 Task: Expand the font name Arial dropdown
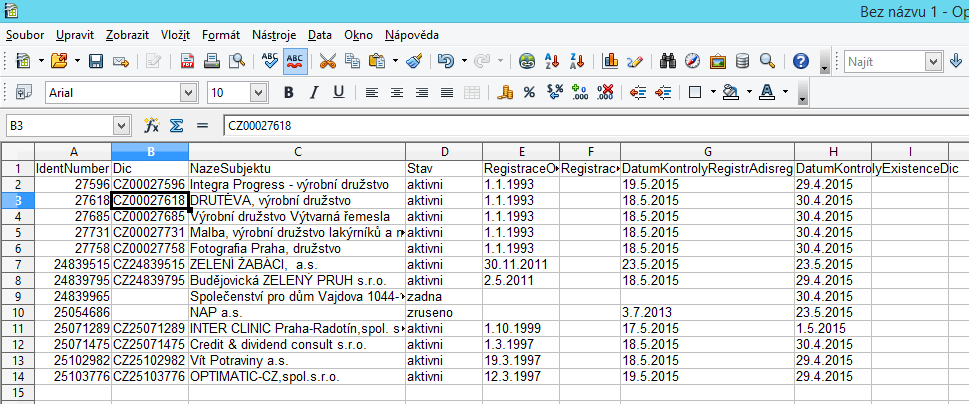189,93
